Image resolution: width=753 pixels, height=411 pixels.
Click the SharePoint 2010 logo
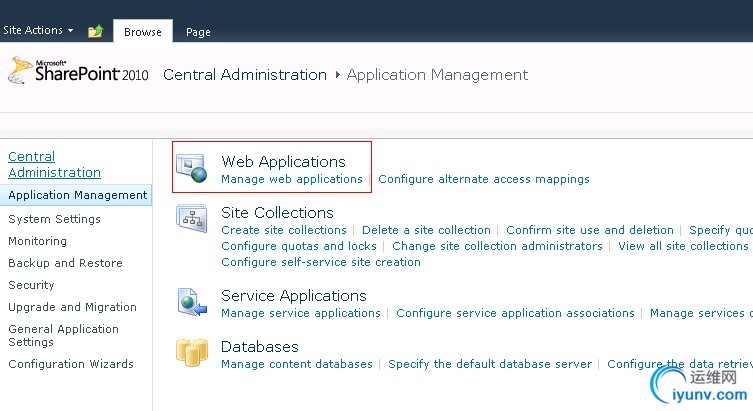point(78,72)
